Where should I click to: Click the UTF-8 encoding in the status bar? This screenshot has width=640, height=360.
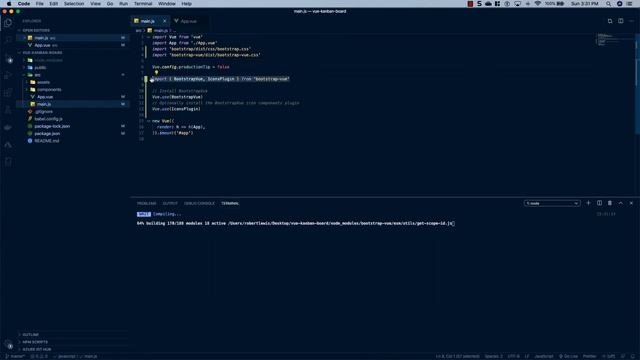[x=513, y=356]
